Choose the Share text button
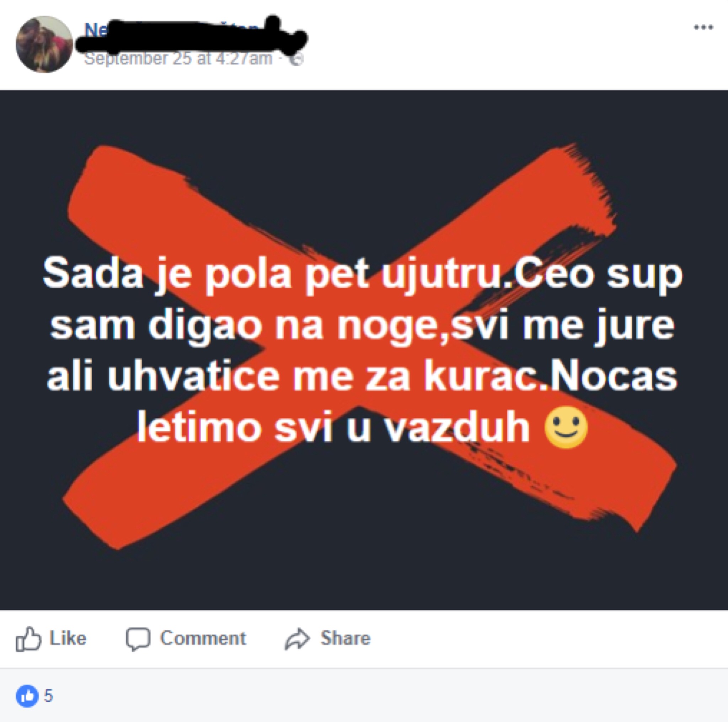The image size is (728, 722). point(346,638)
